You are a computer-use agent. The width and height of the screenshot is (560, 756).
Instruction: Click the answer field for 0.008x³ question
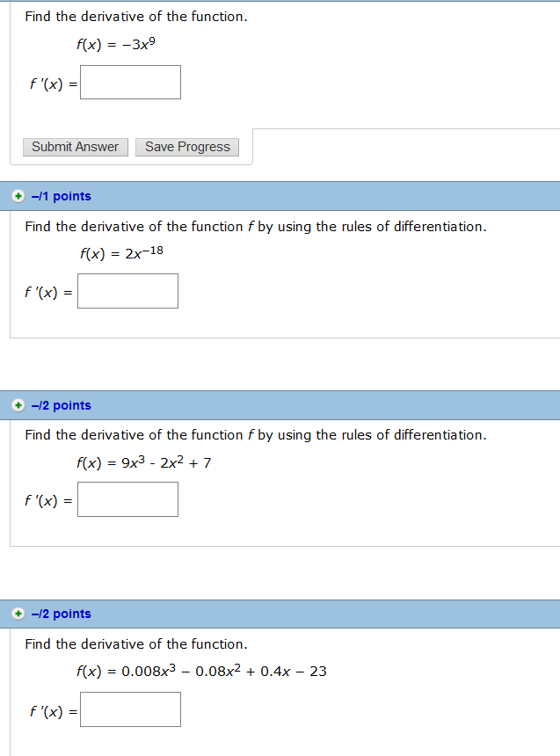(130, 709)
